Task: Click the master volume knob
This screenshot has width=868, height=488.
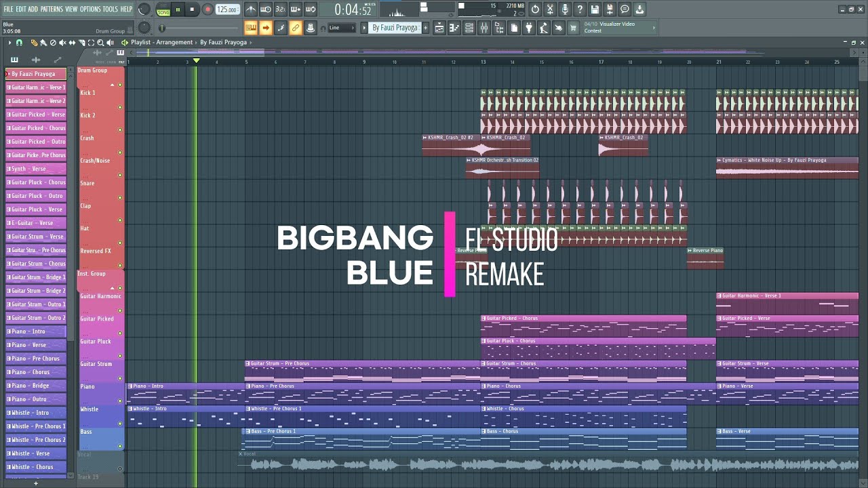Action: [144, 9]
